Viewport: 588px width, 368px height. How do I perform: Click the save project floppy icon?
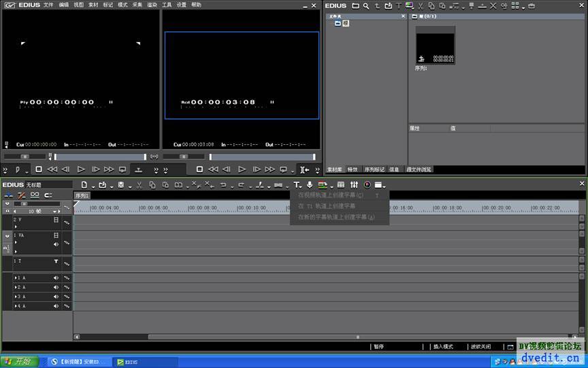[120, 185]
